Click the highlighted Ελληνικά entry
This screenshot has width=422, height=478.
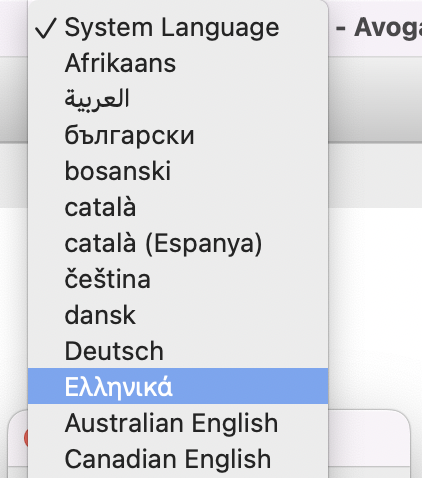coord(178,386)
